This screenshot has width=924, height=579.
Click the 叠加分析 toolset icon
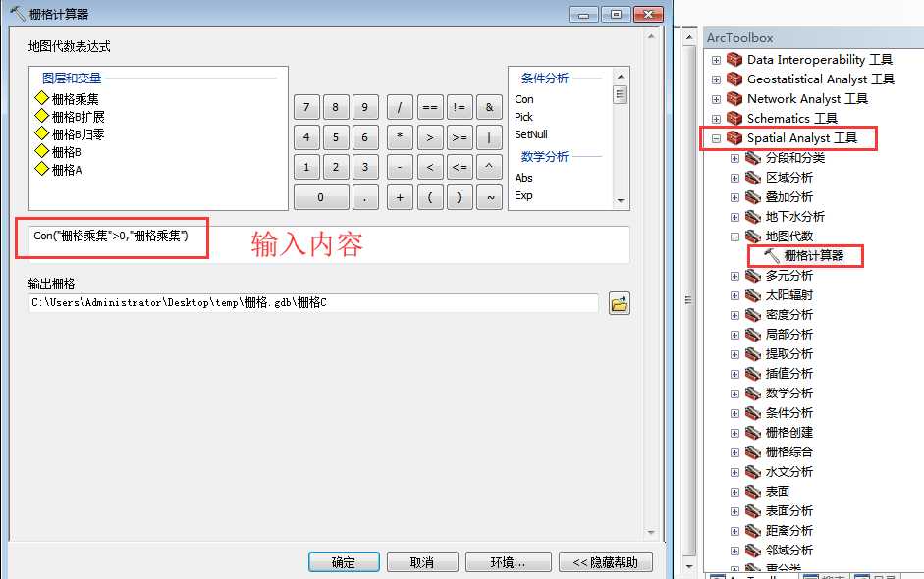click(x=752, y=196)
